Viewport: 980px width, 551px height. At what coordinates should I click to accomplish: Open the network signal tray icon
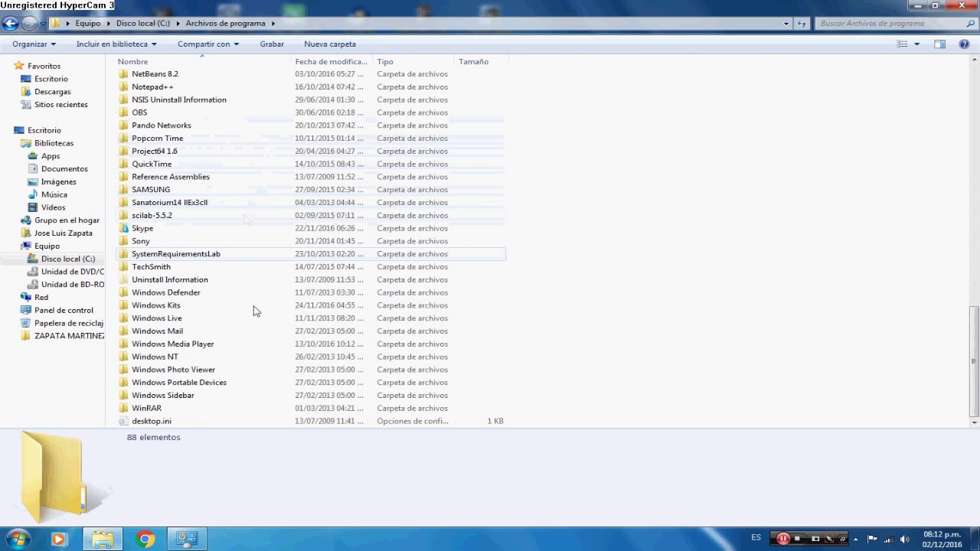click(x=888, y=539)
